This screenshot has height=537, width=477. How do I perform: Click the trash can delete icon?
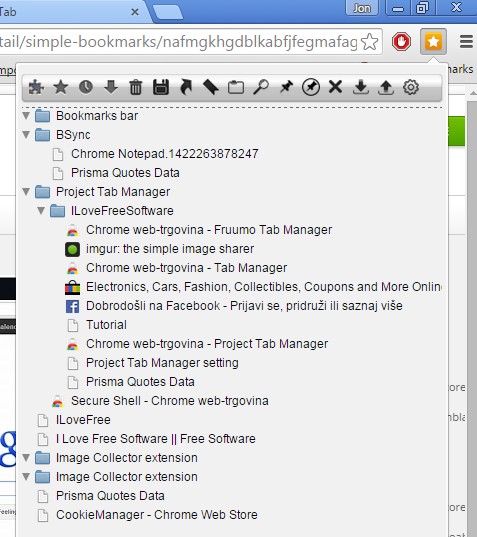tap(136, 87)
